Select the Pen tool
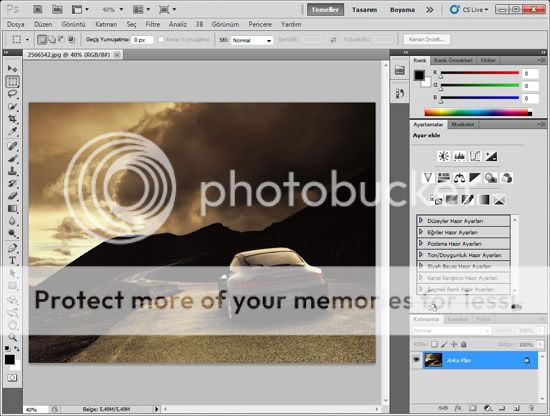 click(x=12, y=248)
